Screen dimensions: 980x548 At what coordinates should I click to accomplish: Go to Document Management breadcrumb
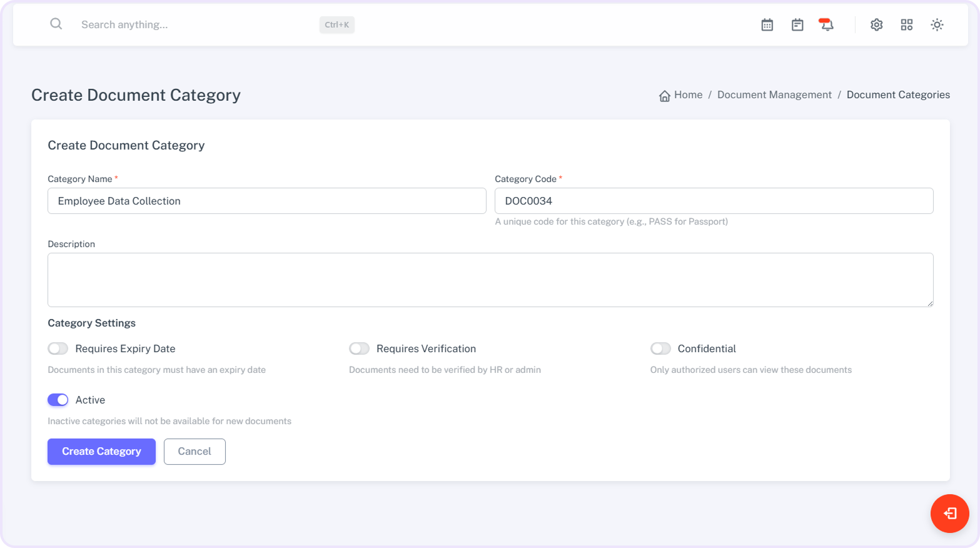[x=774, y=95]
